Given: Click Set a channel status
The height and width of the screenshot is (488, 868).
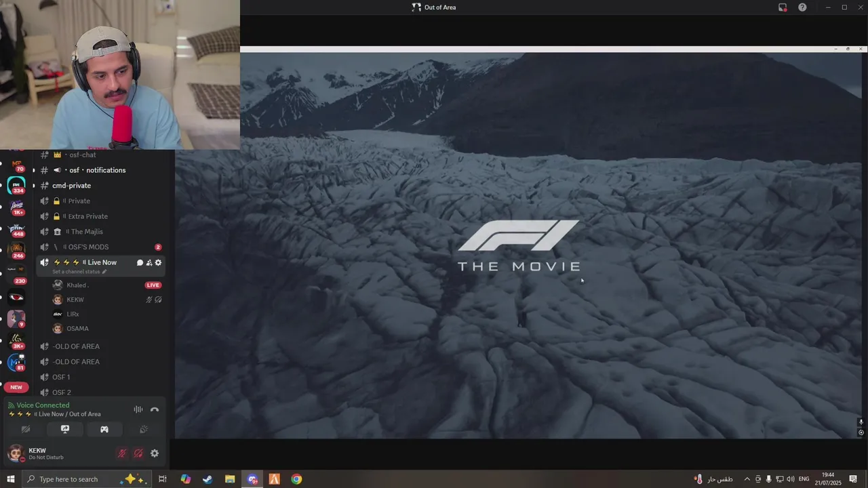Looking at the screenshot, I should (79, 272).
